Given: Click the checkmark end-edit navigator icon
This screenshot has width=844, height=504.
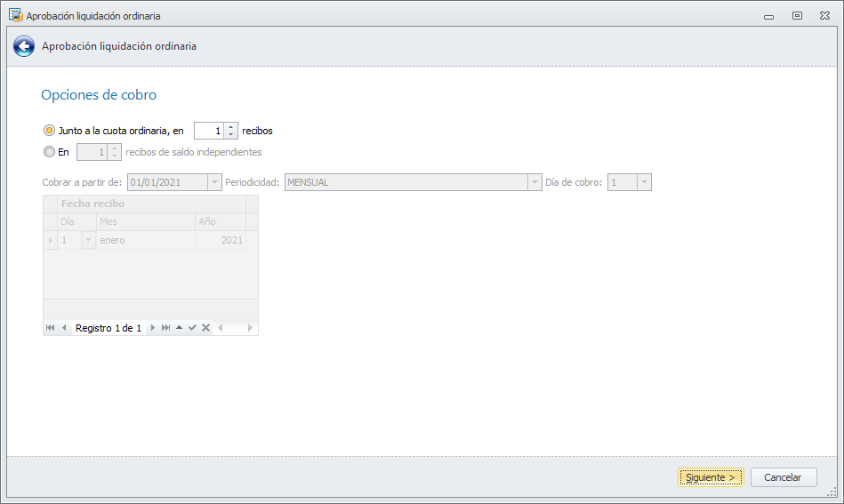Looking at the screenshot, I should (192, 328).
